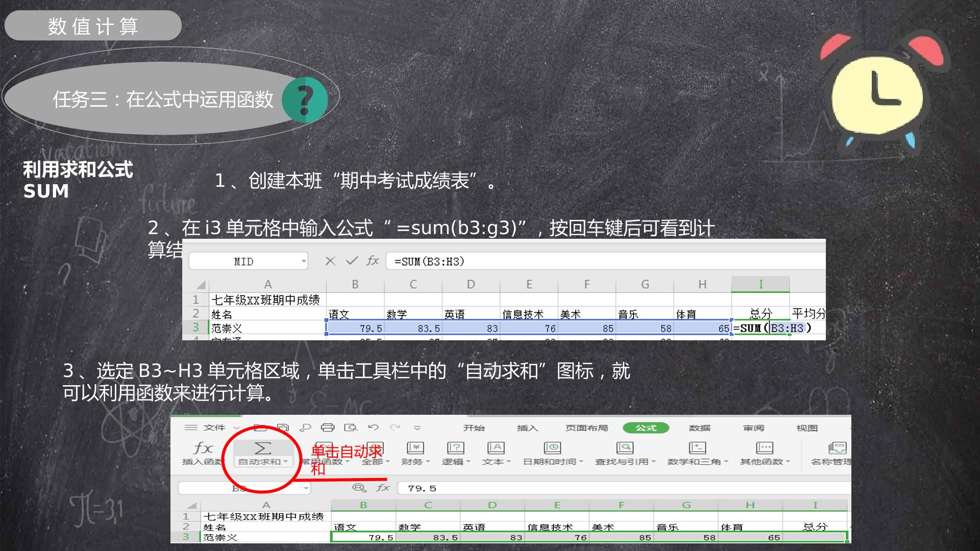Click the cancel X icon beside the MID box
980x551 pixels.
330,261
